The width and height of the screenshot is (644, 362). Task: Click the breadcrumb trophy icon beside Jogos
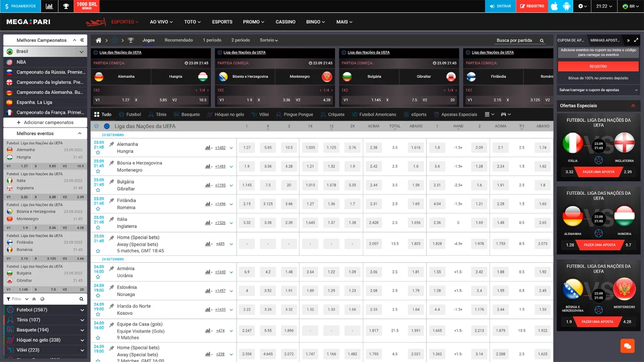[130, 40]
